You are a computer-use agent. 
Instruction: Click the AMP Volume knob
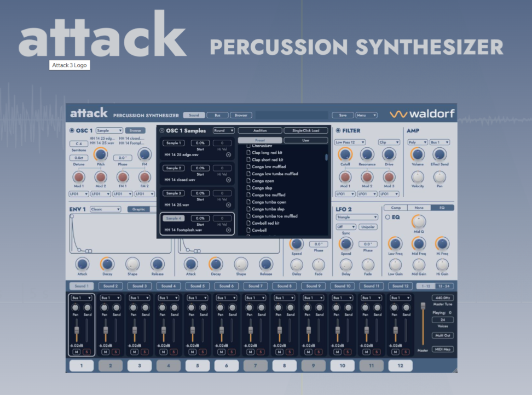pyautogui.click(x=418, y=154)
